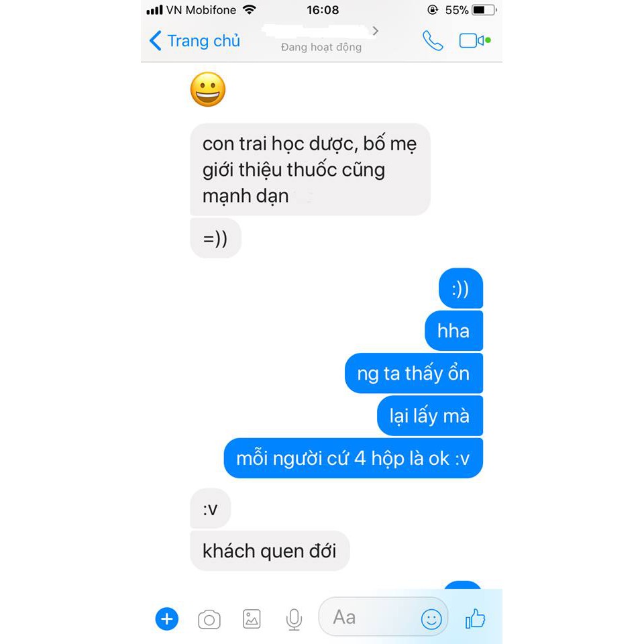Tap the 'Đang hoạt động' status text

pos(321,47)
